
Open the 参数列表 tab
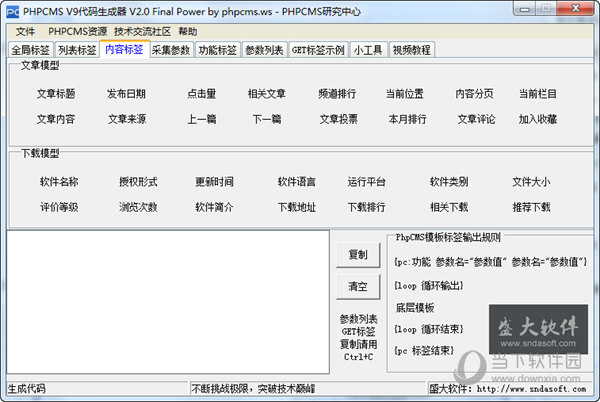point(264,50)
